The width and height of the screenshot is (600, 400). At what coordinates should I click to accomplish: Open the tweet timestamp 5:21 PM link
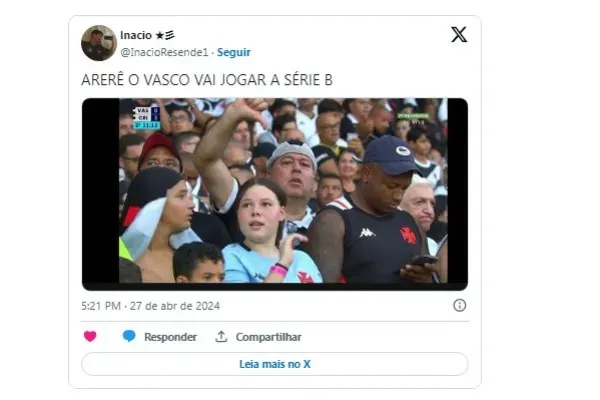point(101,306)
